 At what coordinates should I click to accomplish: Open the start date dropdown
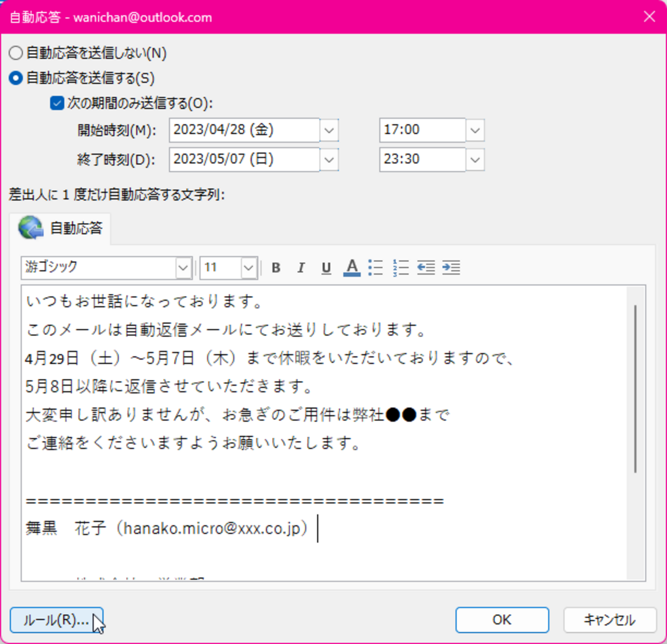pyautogui.click(x=329, y=130)
